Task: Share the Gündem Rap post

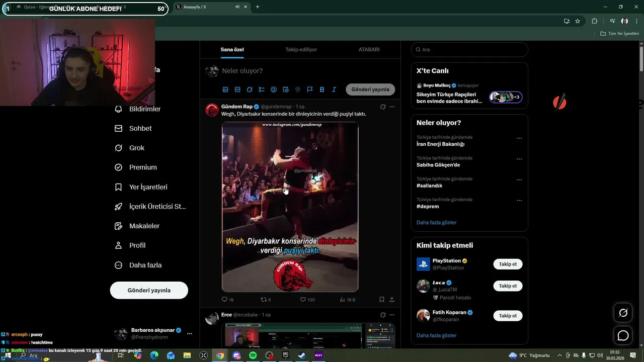Action: pyautogui.click(x=392, y=300)
